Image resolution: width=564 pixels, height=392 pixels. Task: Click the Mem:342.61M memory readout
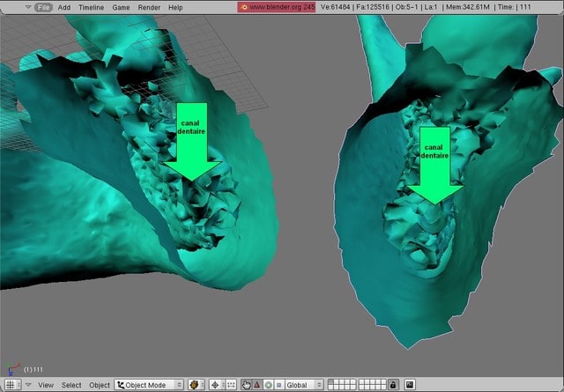[468, 7]
